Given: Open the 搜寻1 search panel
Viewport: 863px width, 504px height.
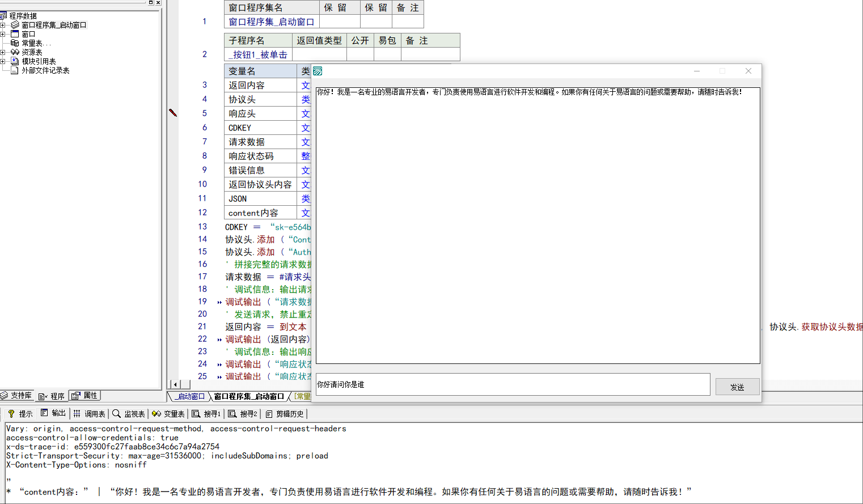Looking at the screenshot, I should pyautogui.click(x=205, y=413).
